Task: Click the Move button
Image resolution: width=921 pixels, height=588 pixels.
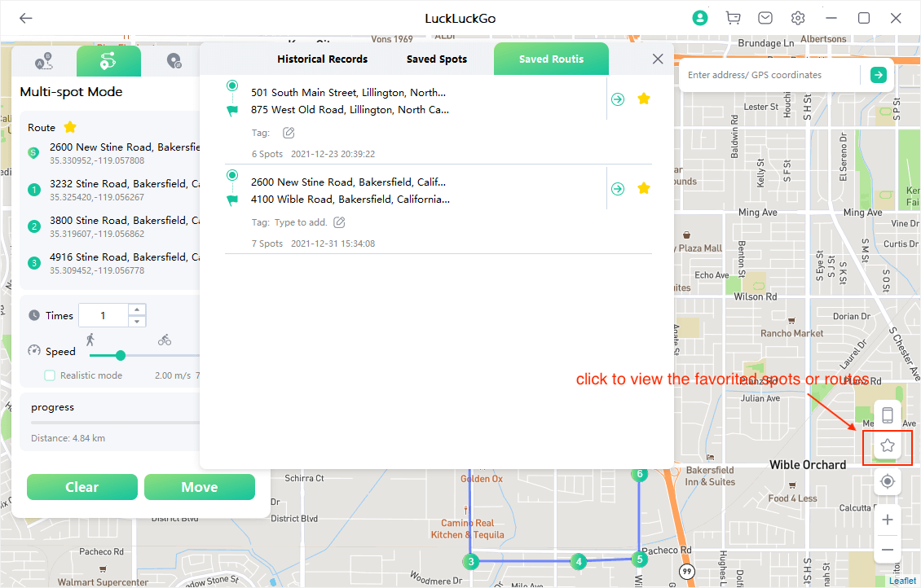Action: (x=200, y=487)
